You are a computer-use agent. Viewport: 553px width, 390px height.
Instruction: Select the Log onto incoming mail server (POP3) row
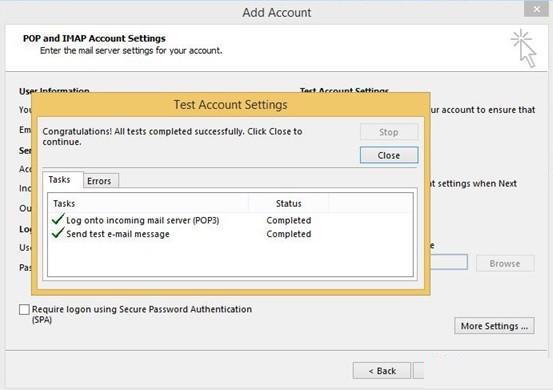230,220
